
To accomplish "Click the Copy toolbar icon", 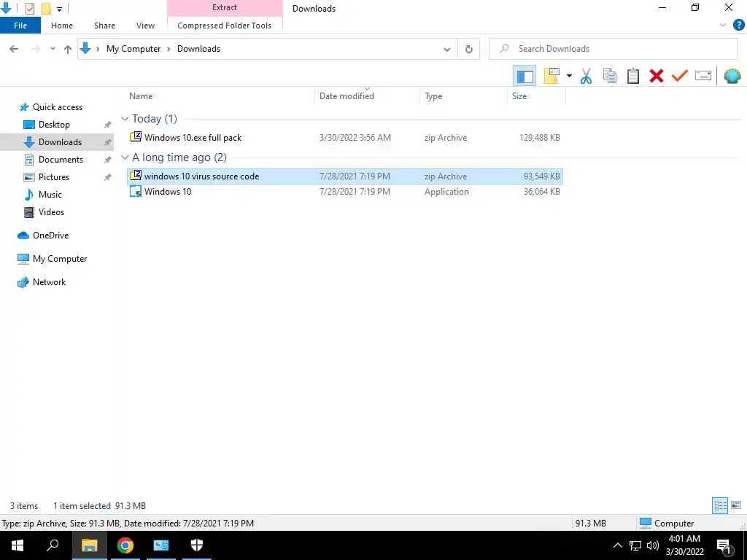I will click(609, 76).
